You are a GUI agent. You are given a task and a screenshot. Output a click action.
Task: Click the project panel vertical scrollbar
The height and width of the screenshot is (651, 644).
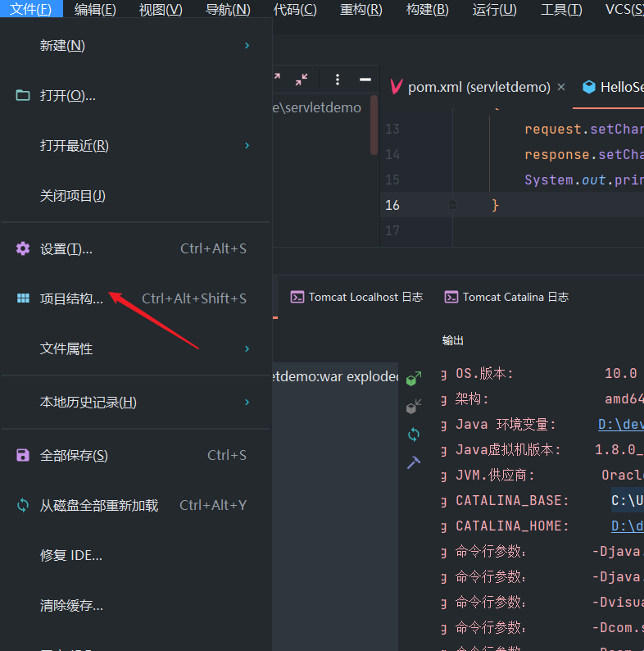[x=374, y=125]
